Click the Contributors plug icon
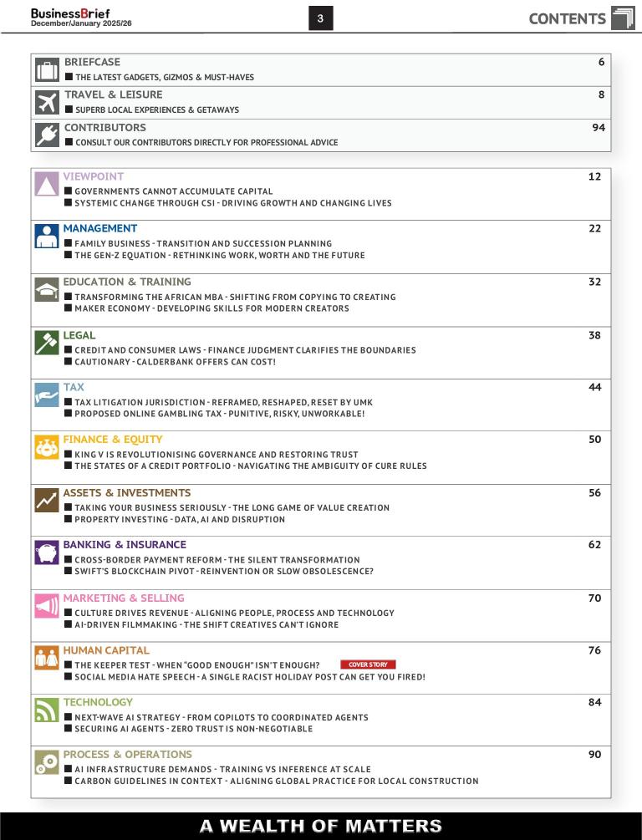 click(x=48, y=135)
